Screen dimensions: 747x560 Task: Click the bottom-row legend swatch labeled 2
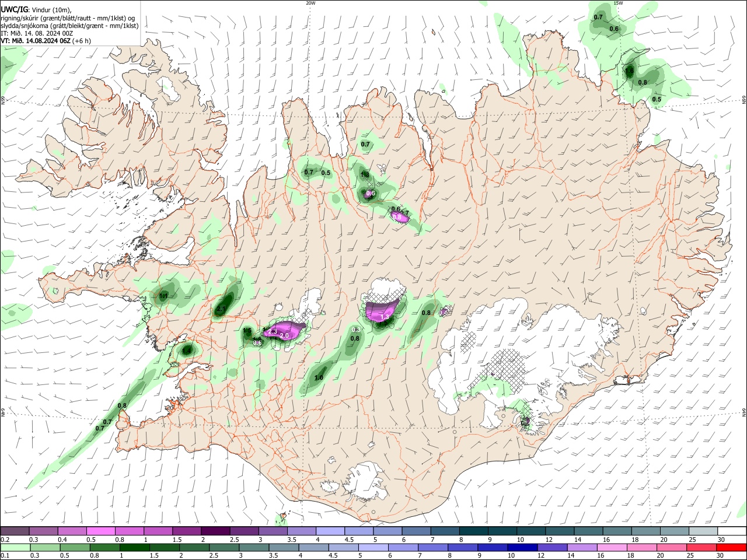pyautogui.click(x=194, y=547)
